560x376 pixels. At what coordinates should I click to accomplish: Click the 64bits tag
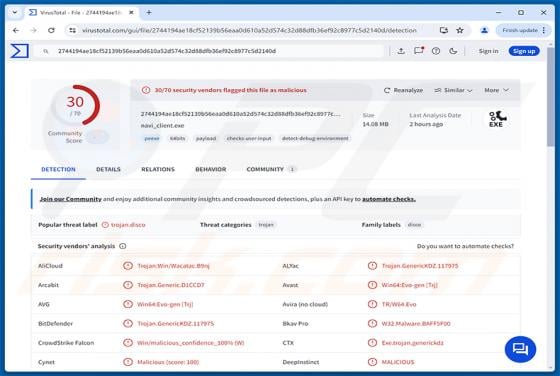pos(178,138)
